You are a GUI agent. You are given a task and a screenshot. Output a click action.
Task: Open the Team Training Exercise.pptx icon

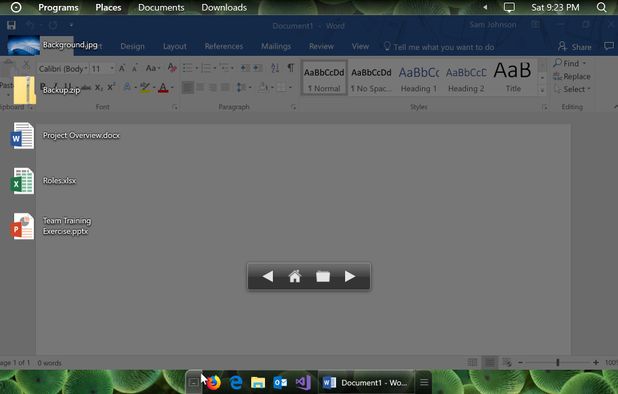[22, 226]
